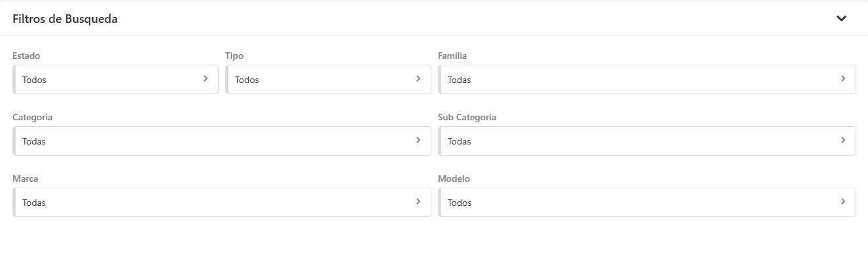Click the Sub Categoria field label
The height and width of the screenshot is (270, 868).
click(467, 118)
